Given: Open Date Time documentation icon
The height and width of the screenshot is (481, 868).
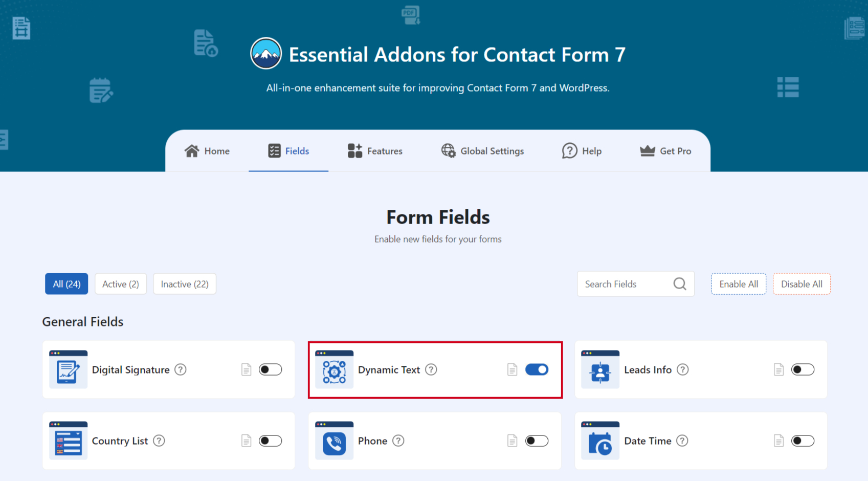Looking at the screenshot, I should click(x=778, y=441).
